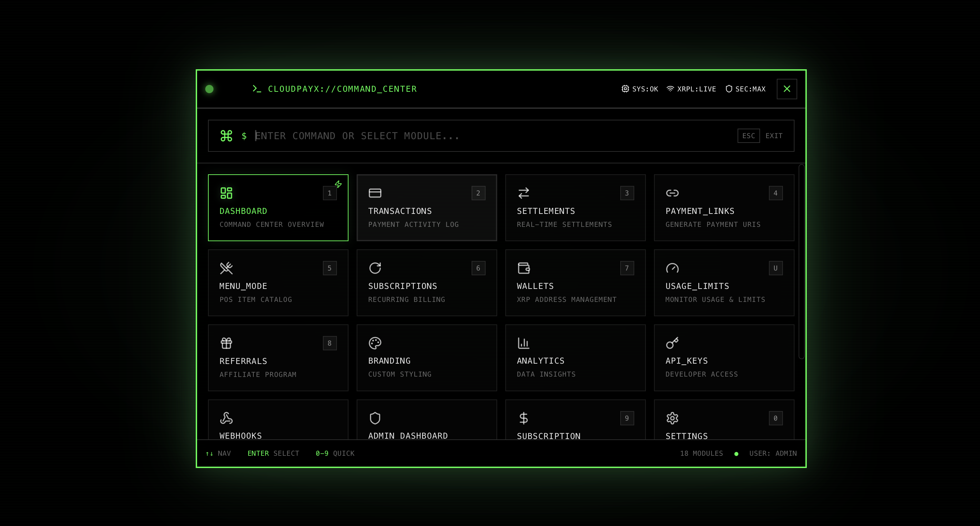Click the Transactions card icon
This screenshot has height=526, width=980.
[375, 193]
